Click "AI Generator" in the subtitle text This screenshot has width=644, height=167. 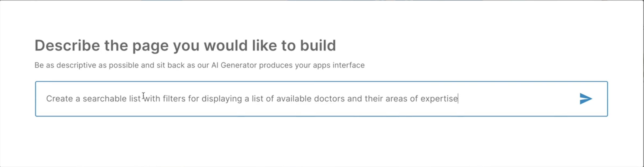point(234,65)
